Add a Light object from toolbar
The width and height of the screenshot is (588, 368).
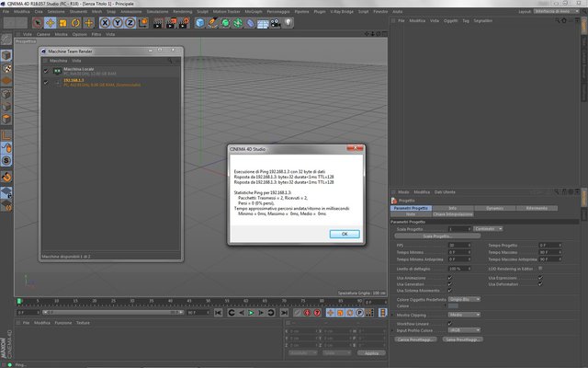pyautogui.click(x=288, y=23)
